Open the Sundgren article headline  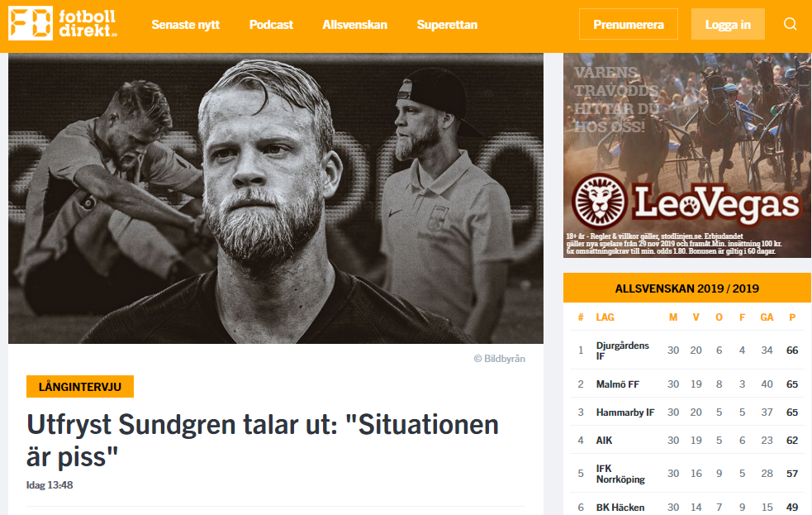point(263,441)
